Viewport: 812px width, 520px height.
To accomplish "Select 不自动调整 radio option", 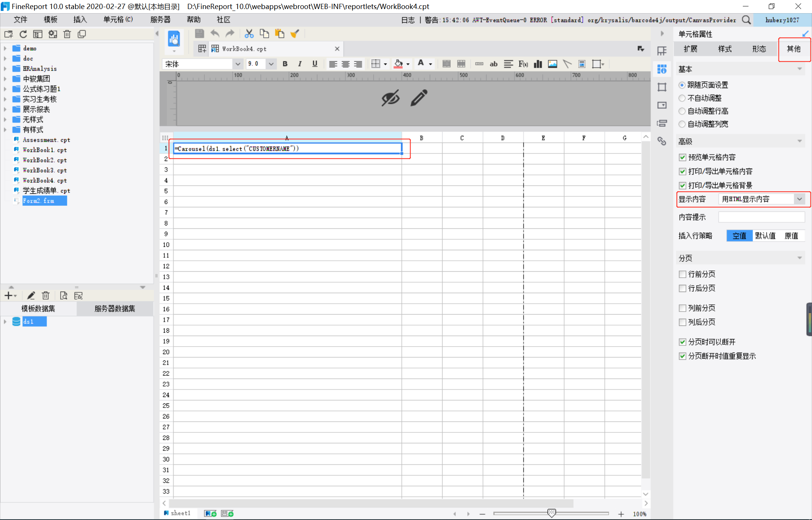I will pos(682,98).
